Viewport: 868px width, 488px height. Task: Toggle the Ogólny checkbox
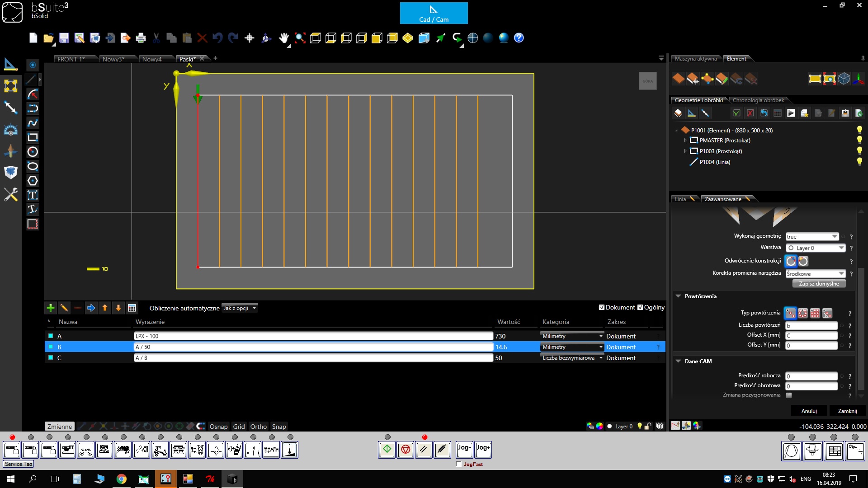click(640, 308)
